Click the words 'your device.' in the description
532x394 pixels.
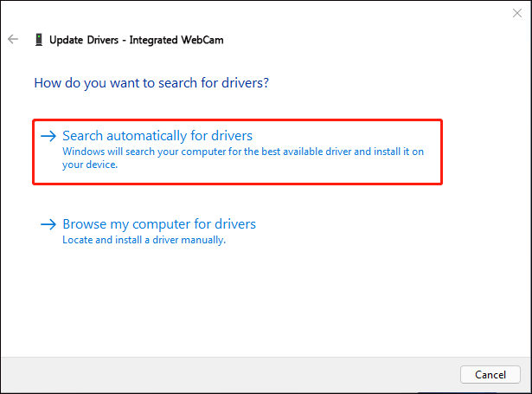[90, 165]
